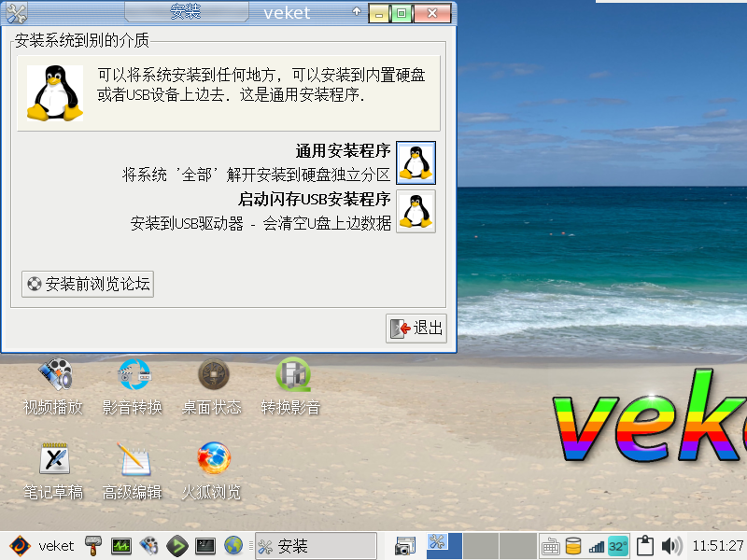Launch the universal installer penguin button
Viewport: 747px width, 560px height.
click(x=416, y=162)
